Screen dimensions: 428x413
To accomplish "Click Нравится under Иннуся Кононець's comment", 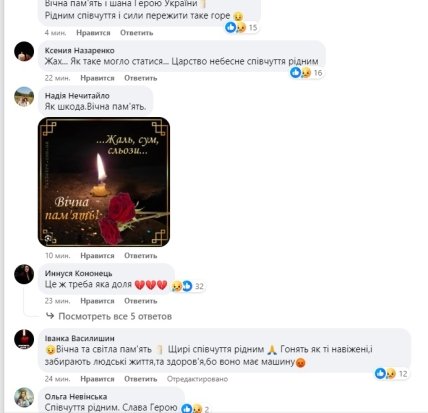I will (x=97, y=301).
